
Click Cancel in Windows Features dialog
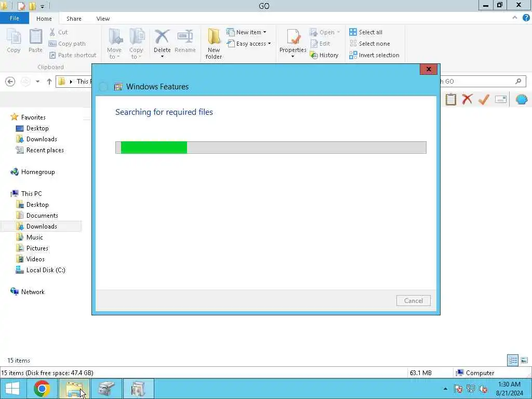tap(413, 301)
